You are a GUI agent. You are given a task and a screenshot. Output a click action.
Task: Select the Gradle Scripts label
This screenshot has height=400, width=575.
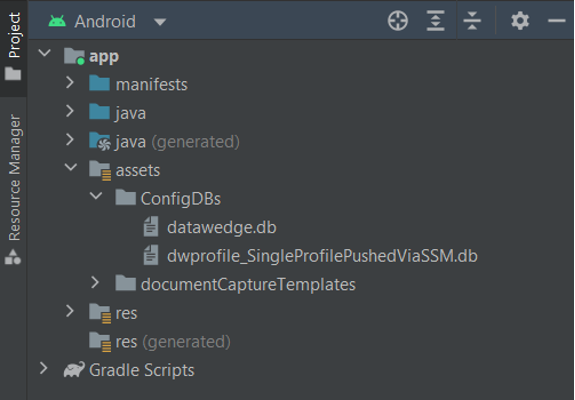click(142, 370)
